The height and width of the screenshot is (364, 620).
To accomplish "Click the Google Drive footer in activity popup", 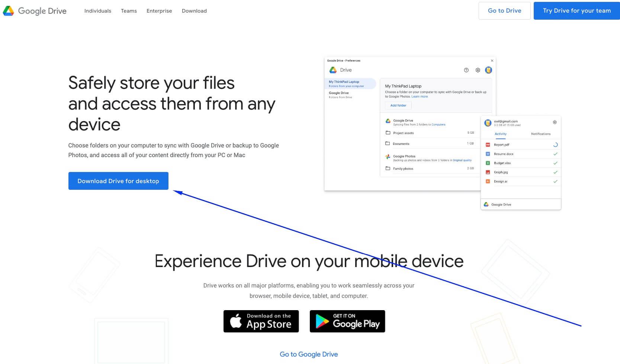I will (x=521, y=204).
